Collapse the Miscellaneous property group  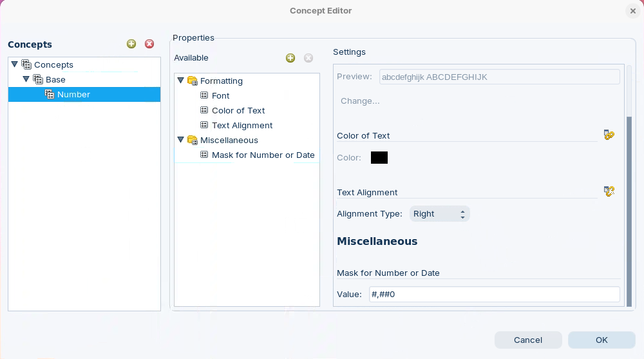pyautogui.click(x=181, y=140)
